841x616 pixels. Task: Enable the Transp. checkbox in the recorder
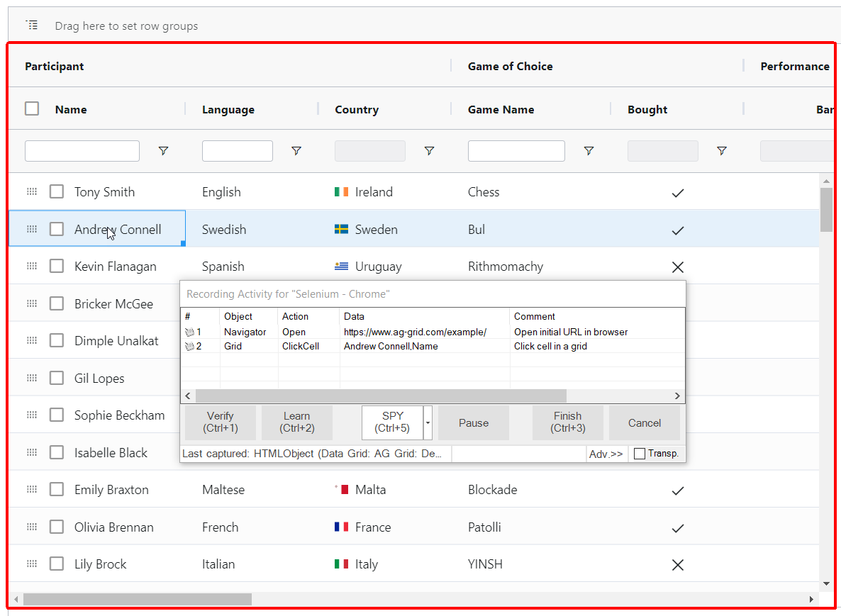[x=638, y=452]
